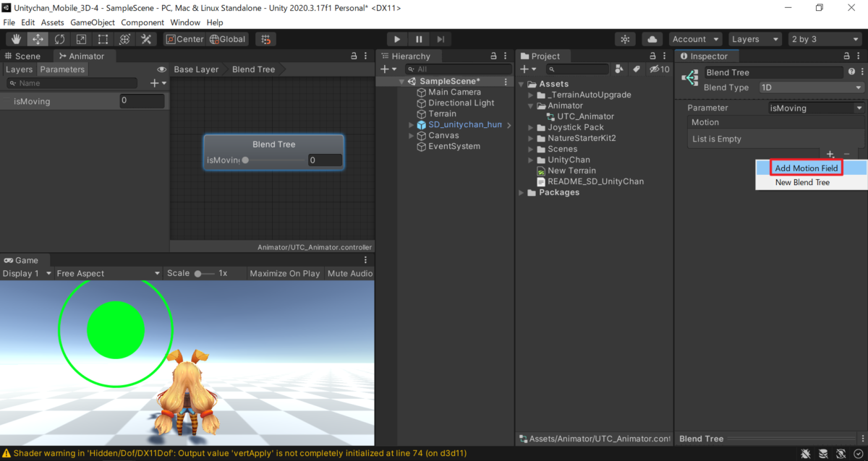Search by type icon in Project

619,69
